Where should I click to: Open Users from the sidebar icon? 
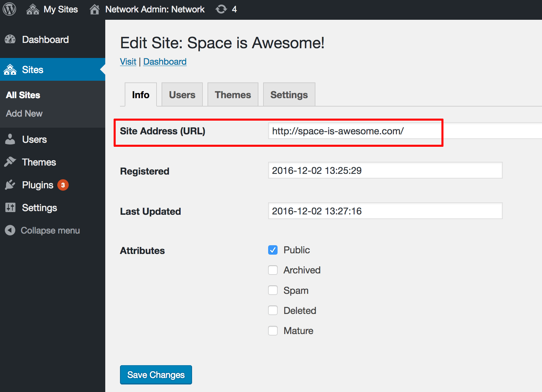pos(10,139)
